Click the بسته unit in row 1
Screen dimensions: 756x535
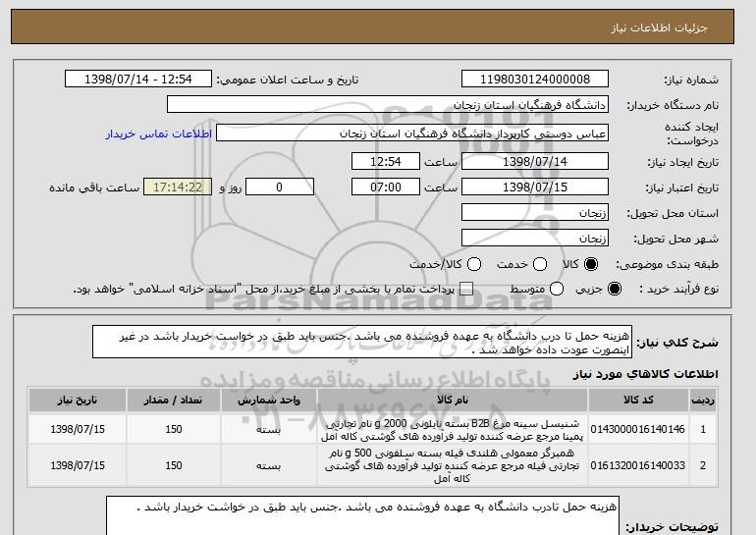point(269,429)
